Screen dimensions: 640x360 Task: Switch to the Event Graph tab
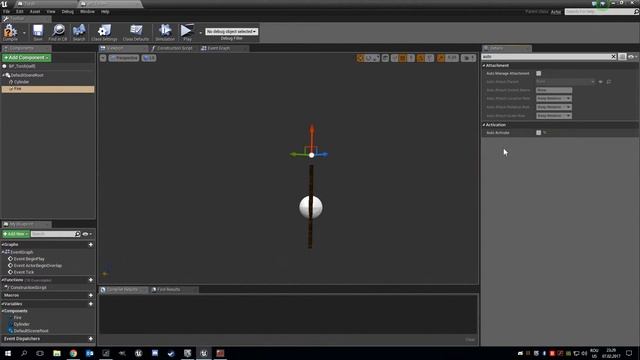pyautogui.click(x=224, y=48)
